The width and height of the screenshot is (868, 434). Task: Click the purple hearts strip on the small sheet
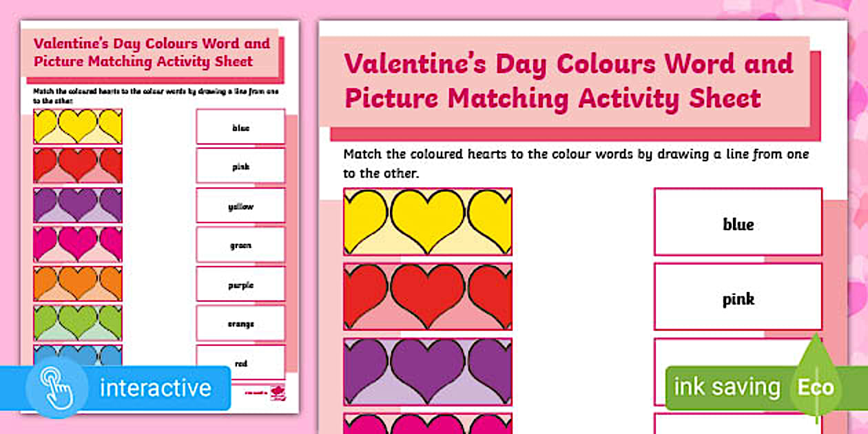(78, 205)
